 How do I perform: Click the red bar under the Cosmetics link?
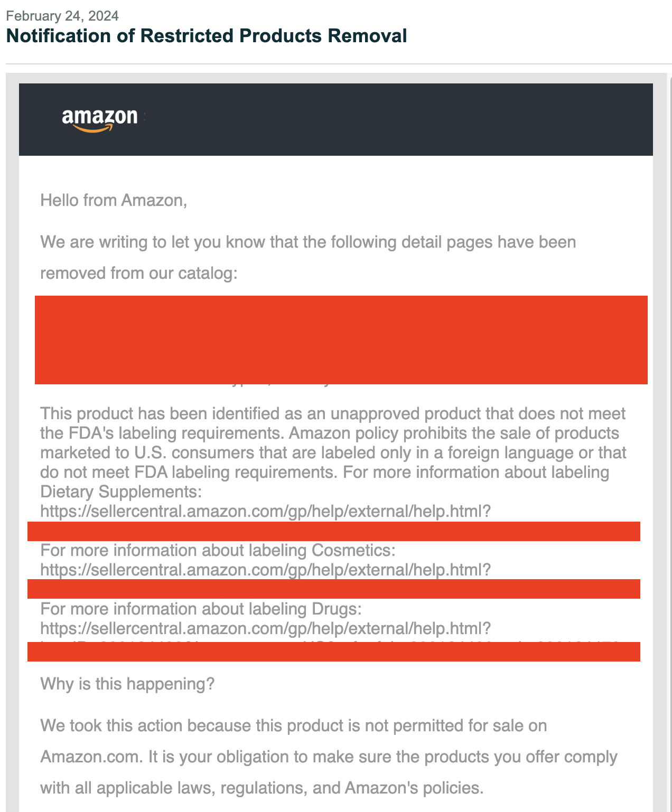pyautogui.click(x=334, y=589)
